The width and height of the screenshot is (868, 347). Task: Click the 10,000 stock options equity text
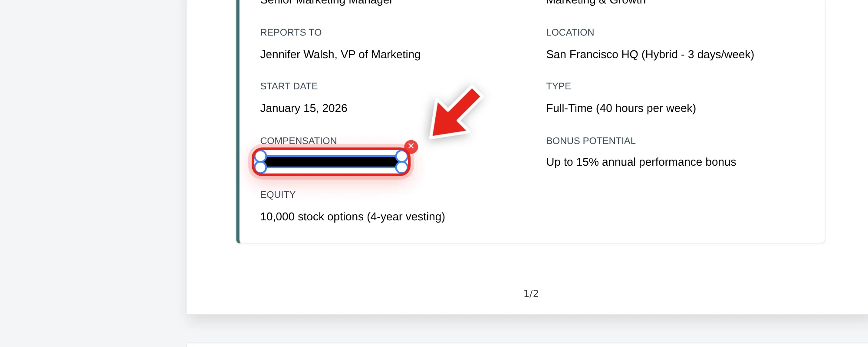point(352,216)
